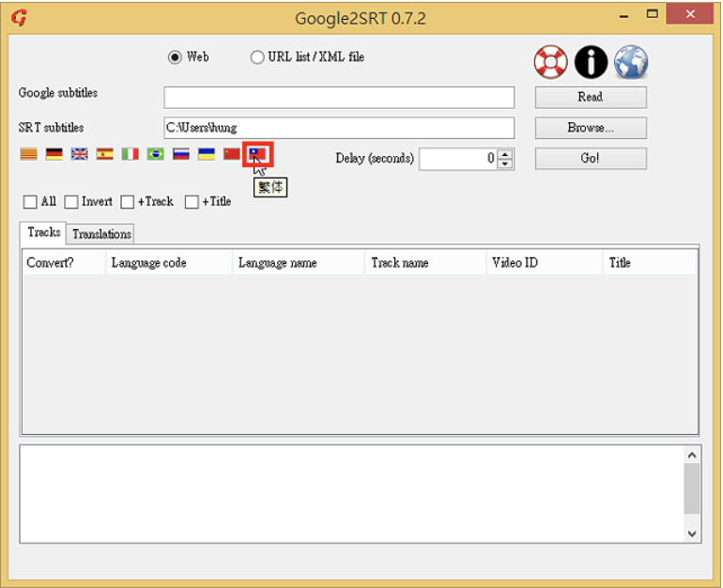Select URL list / XML file option

[x=257, y=57]
